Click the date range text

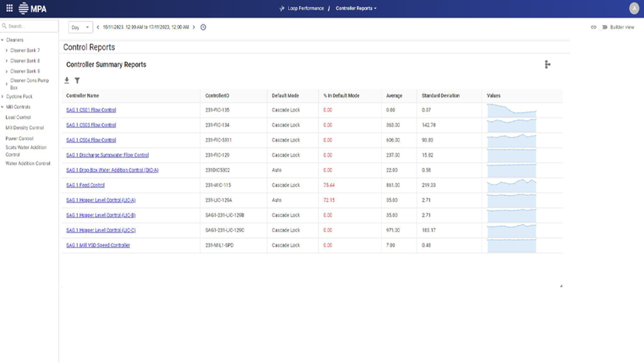click(x=146, y=27)
